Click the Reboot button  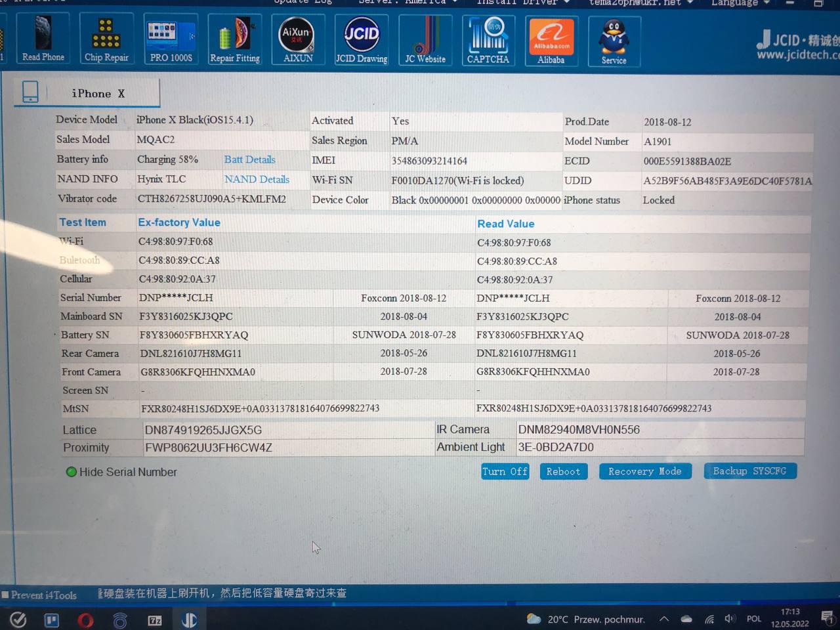pyautogui.click(x=563, y=471)
